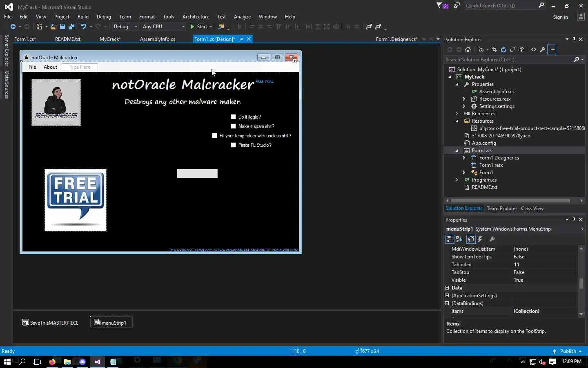Click the Alphabetical sort icon in Properties
The width and height of the screenshot is (588, 368).
[x=459, y=239]
